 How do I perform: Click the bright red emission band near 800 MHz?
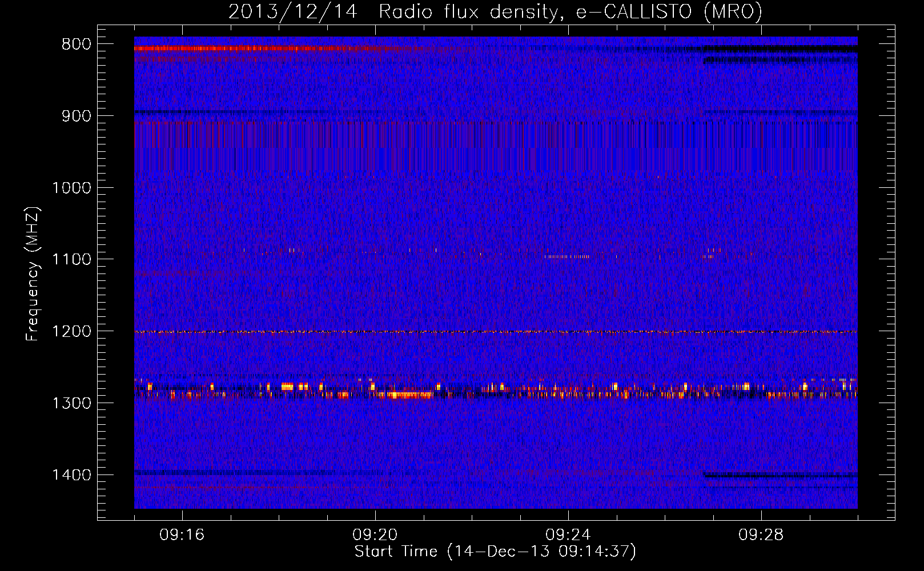point(251,49)
